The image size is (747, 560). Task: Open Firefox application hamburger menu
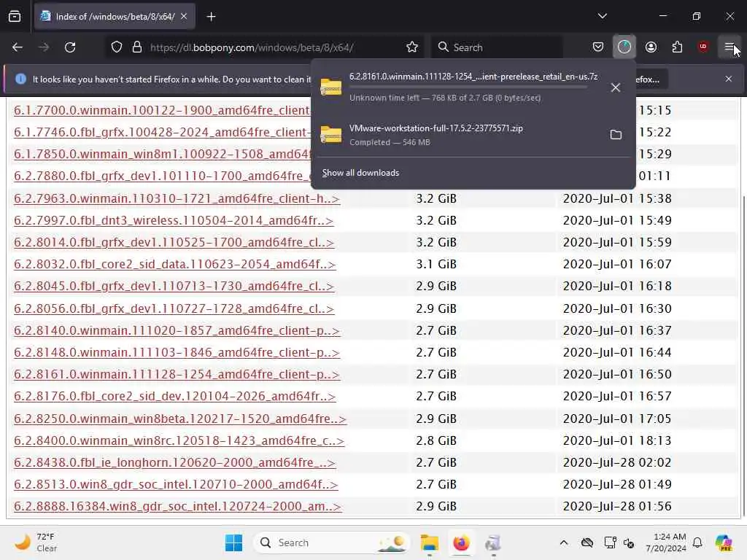729,47
